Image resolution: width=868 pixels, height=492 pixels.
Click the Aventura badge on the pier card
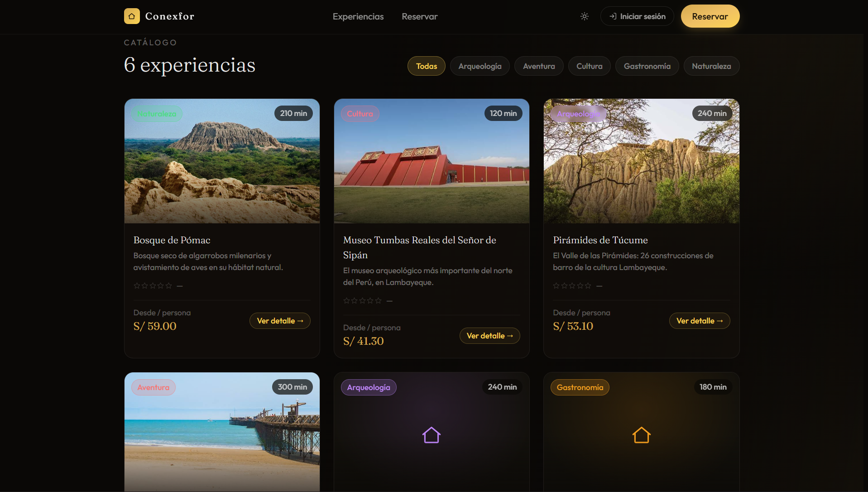coord(153,387)
